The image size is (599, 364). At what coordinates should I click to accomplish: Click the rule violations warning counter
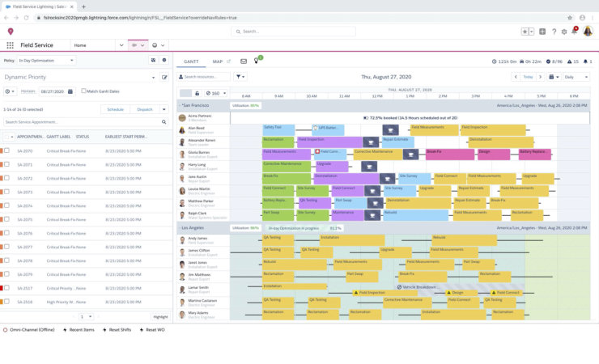pyautogui.click(x=572, y=61)
